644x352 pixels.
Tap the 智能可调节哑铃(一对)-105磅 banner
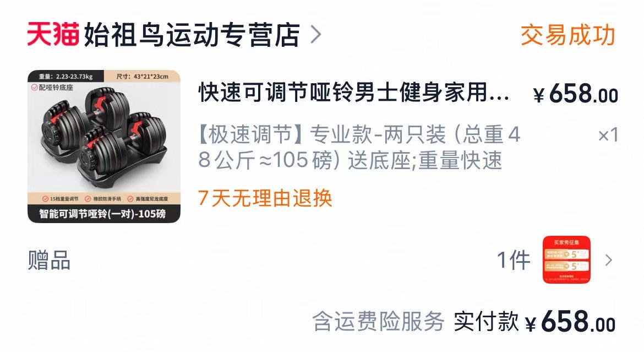point(104,214)
